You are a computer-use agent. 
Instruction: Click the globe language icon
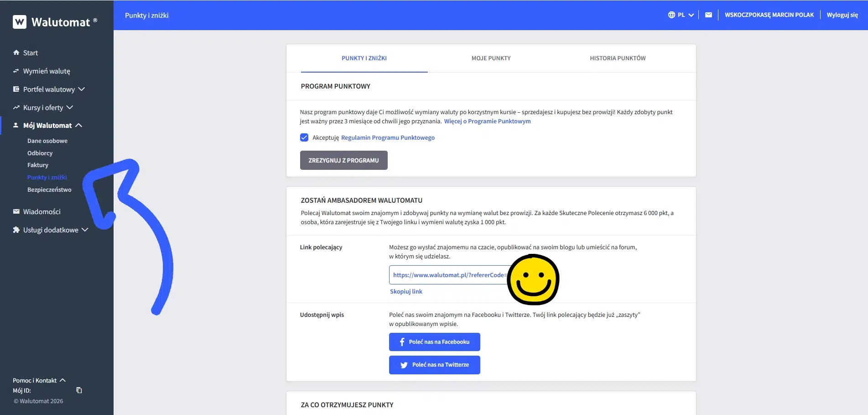coord(671,15)
